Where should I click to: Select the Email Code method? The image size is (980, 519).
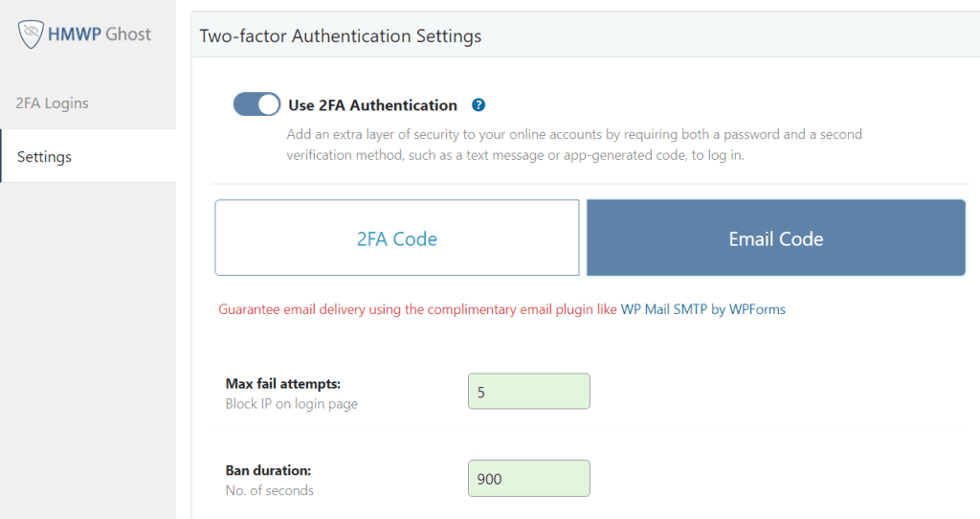pyautogui.click(x=775, y=238)
